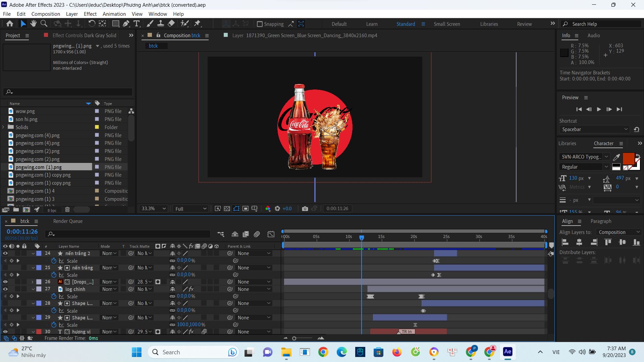Toggle visibility of layer 26 Drops

coord(5,282)
